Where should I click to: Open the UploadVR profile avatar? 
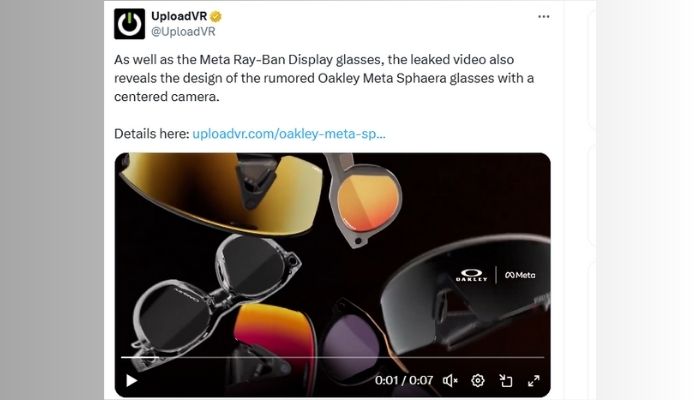click(129, 24)
